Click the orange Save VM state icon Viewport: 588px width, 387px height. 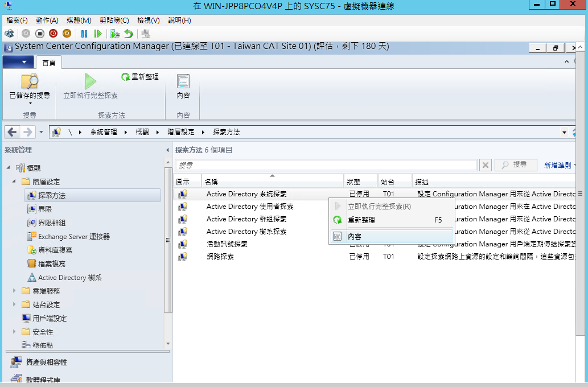point(67,34)
